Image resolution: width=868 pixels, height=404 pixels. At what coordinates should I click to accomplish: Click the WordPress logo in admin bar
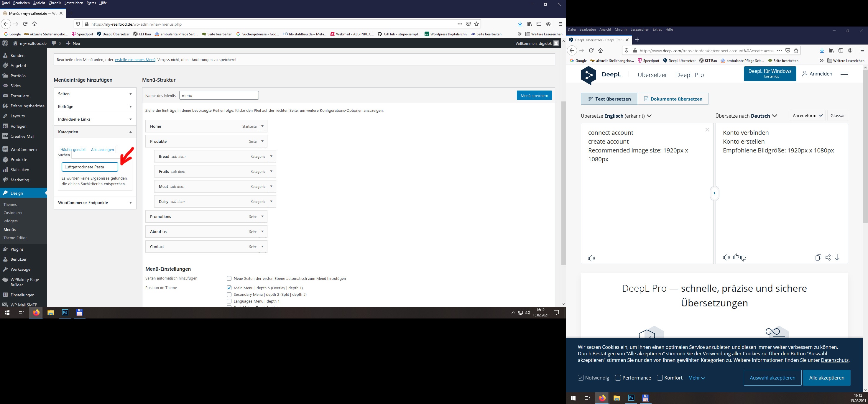5,43
